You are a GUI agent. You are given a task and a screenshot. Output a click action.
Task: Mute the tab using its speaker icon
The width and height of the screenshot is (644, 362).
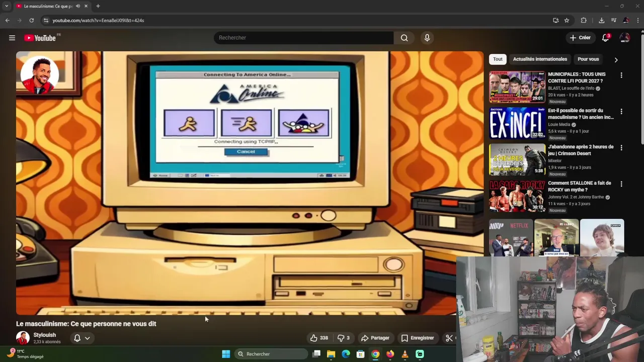(x=77, y=6)
